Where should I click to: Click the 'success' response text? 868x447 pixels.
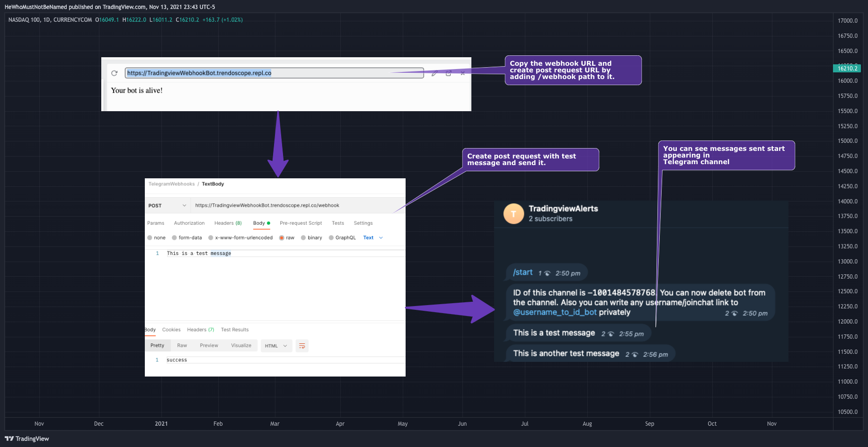pyautogui.click(x=177, y=360)
